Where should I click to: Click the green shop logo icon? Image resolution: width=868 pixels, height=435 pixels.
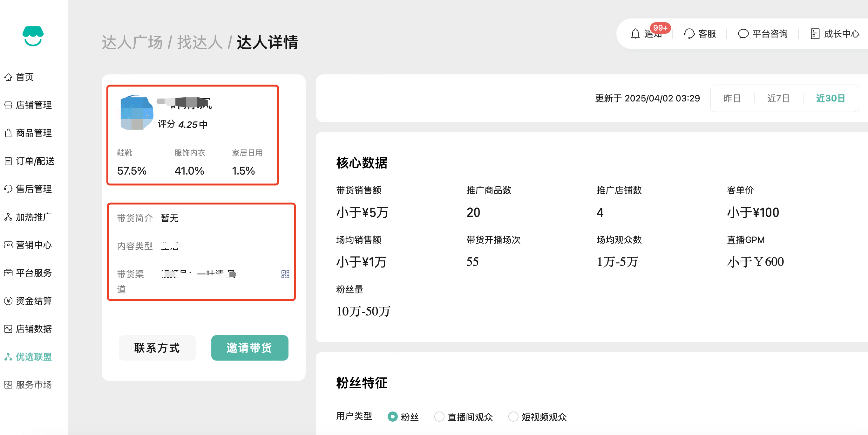pyautogui.click(x=33, y=36)
